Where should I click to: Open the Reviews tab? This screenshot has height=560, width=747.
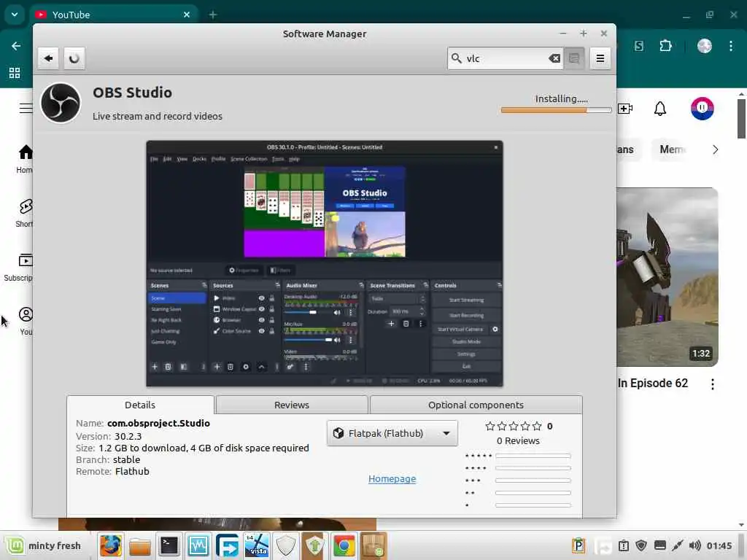[x=292, y=405]
